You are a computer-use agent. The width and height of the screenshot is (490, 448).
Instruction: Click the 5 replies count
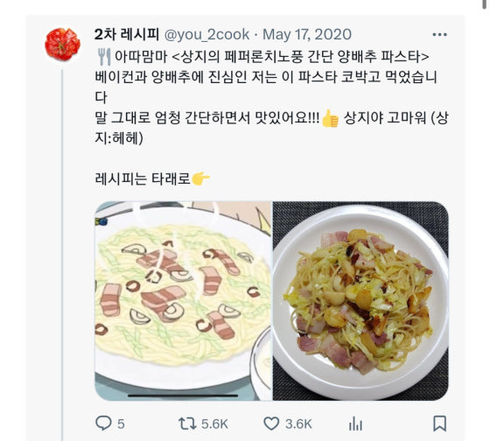(x=121, y=424)
